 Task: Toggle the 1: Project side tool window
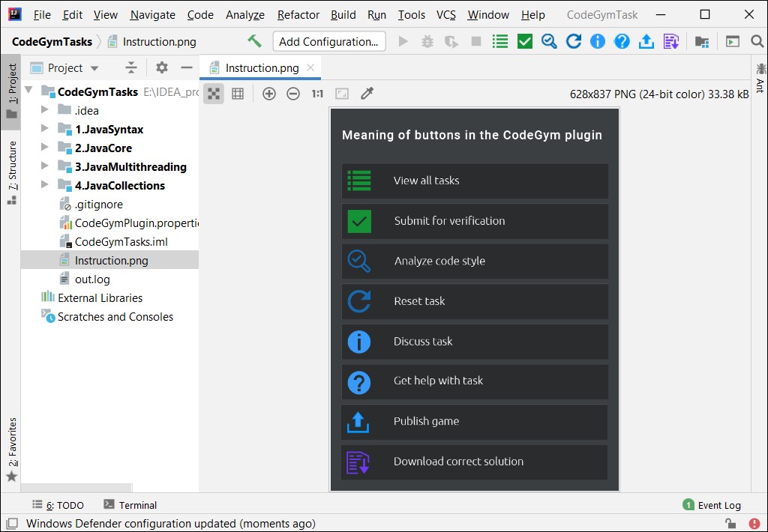pyautogui.click(x=12, y=91)
